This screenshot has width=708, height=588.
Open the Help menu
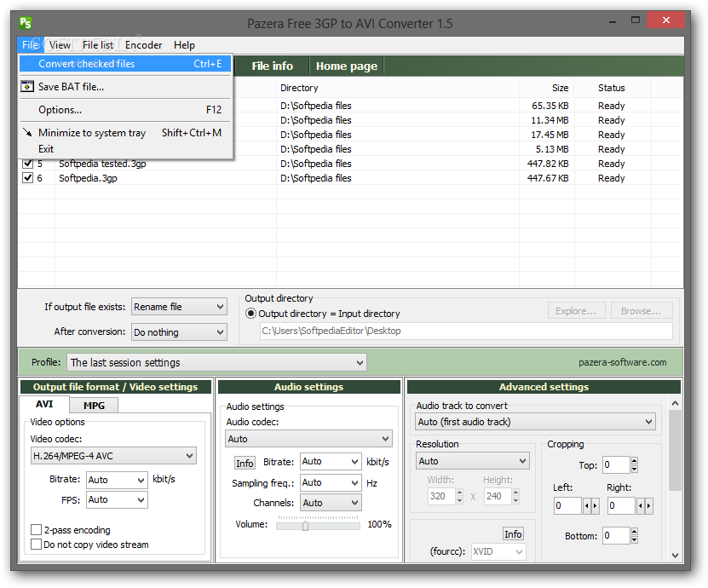tap(184, 45)
